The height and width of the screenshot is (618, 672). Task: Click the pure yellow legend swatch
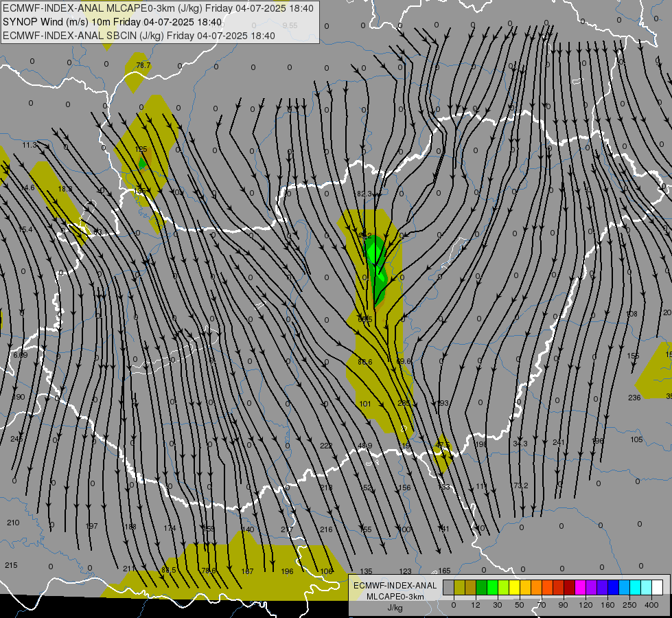coord(515,587)
